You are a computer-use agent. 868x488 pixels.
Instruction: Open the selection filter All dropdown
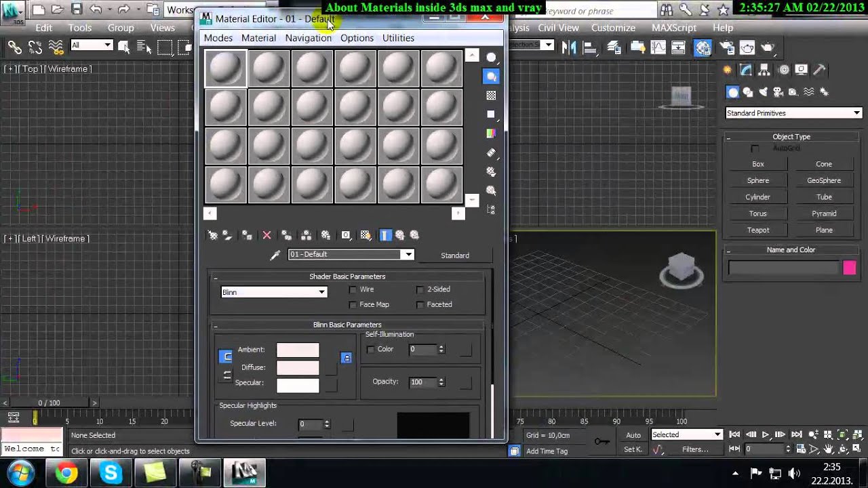(x=91, y=45)
